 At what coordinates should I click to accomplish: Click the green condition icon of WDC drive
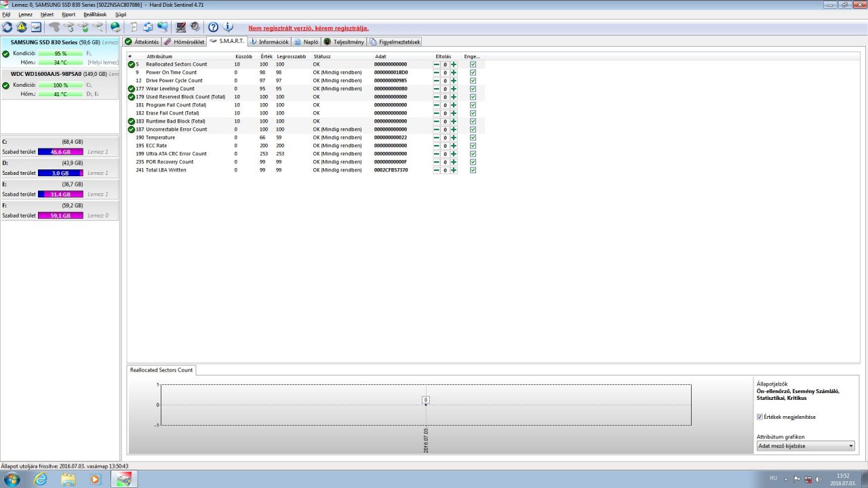[x=5, y=85]
